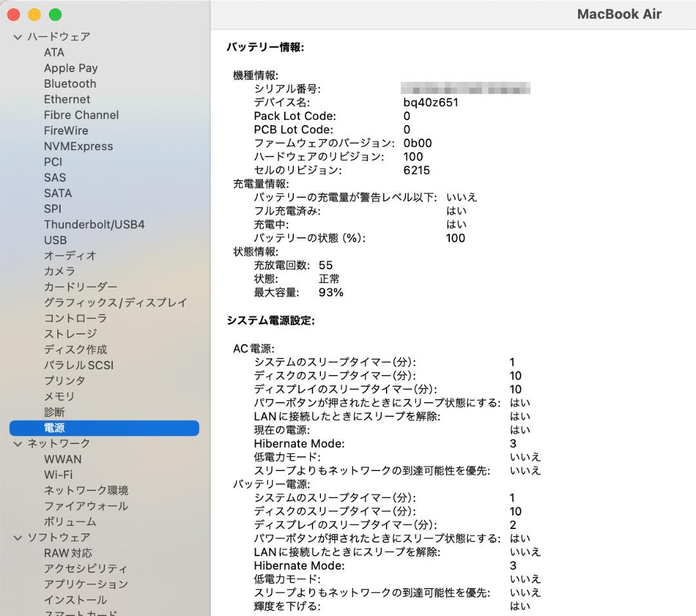This screenshot has width=696, height=616.
Task: Collapse the ハードウェア tree section
Action: (16, 37)
